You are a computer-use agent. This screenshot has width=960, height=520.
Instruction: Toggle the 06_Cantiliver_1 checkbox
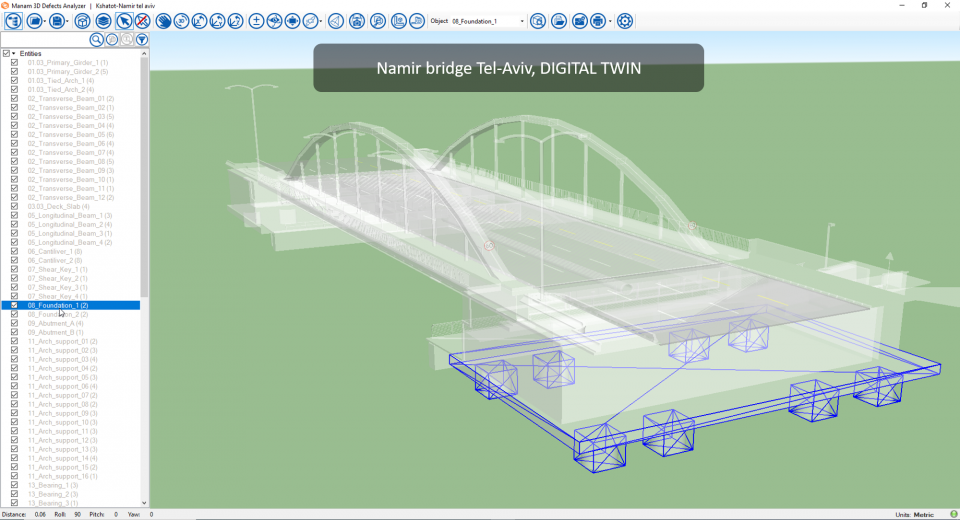[15, 251]
